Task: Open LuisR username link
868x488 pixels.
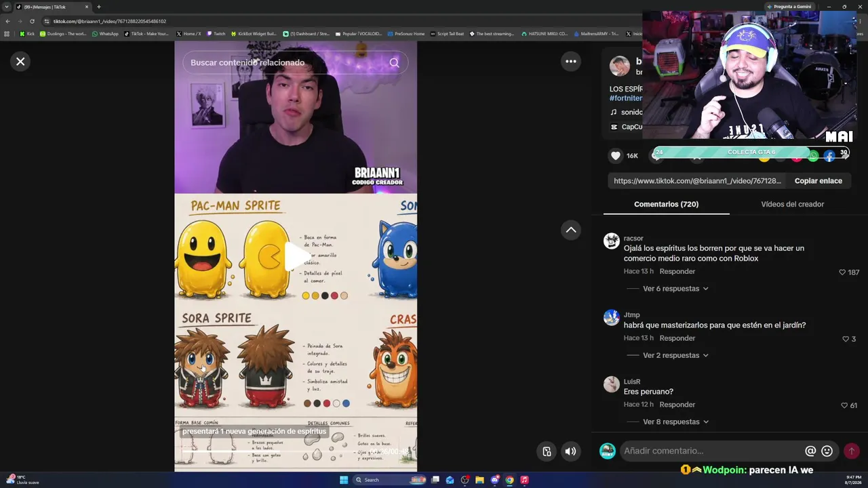Action: (632, 382)
